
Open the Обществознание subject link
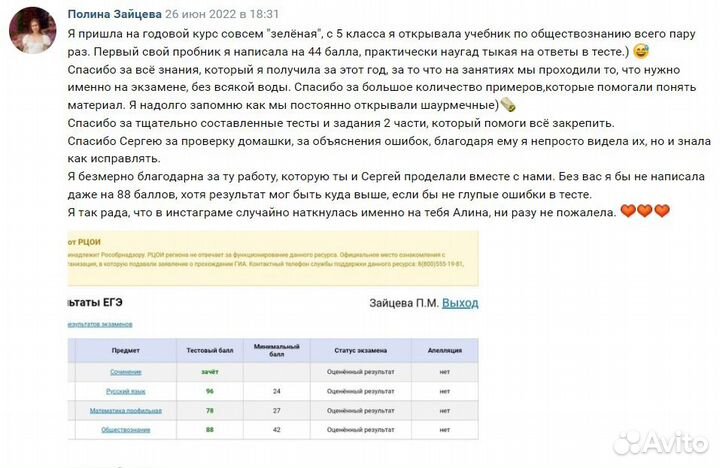[x=126, y=430]
